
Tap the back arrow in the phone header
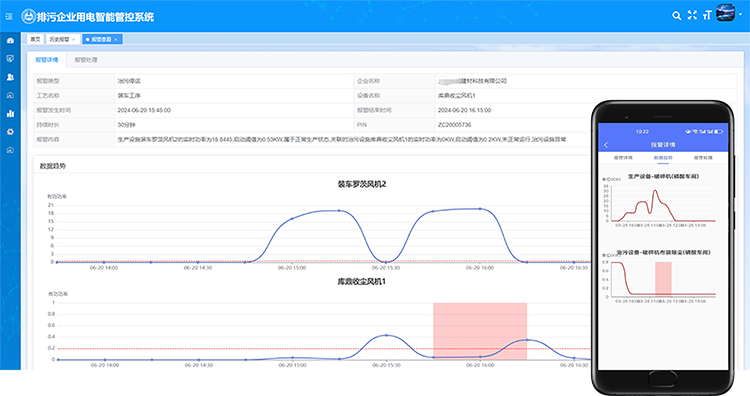[606, 144]
